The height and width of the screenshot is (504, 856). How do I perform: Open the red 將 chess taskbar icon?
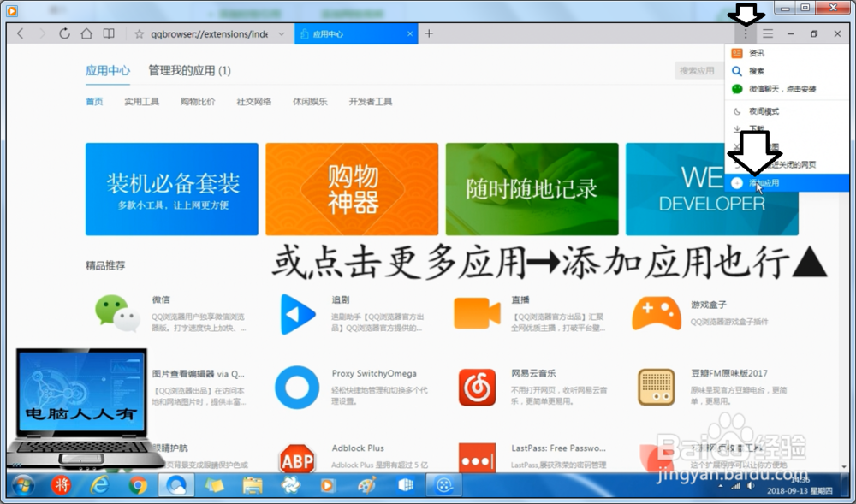pyautogui.click(x=61, y=485)
